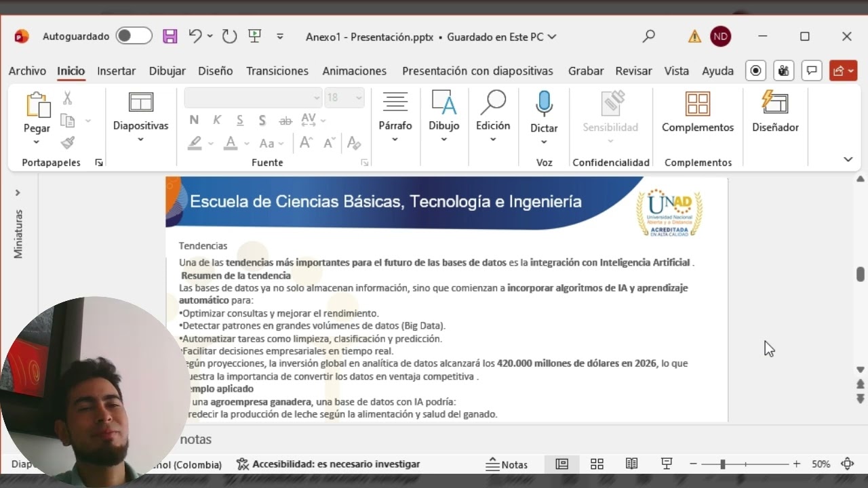Viewport: 868px width, 488px height.
Task: Open the Párrafo group dropdown
Action: [x=395, y=117]
